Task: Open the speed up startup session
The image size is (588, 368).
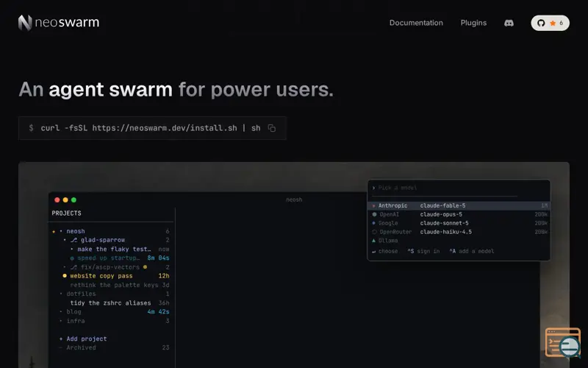Action: (x=108, y=258)
